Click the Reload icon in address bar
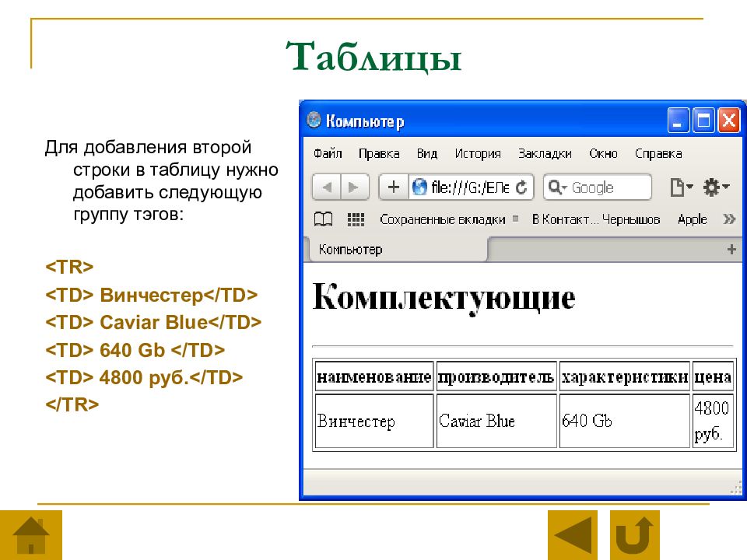This screenshot has height=560, width=747. pos(521,187)
